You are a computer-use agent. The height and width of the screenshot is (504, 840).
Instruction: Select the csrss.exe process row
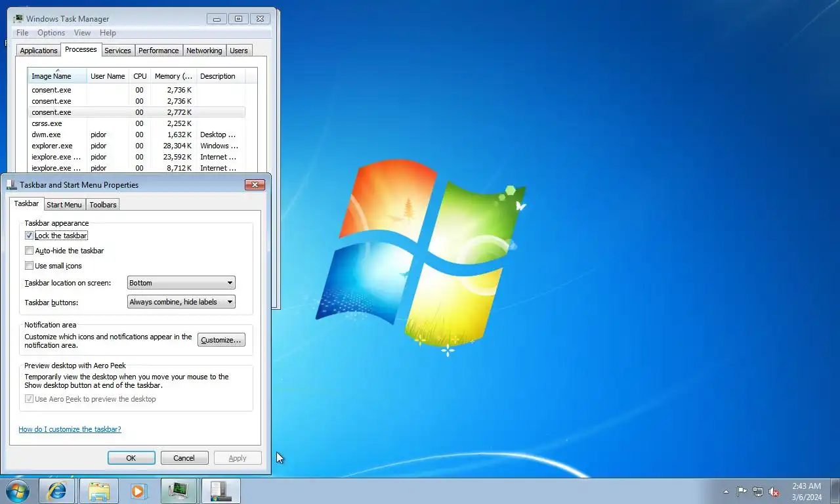tap(136, 123)
